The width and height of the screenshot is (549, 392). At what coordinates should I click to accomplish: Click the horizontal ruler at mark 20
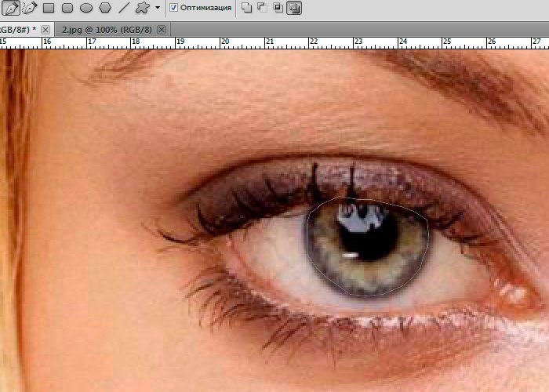224,42
